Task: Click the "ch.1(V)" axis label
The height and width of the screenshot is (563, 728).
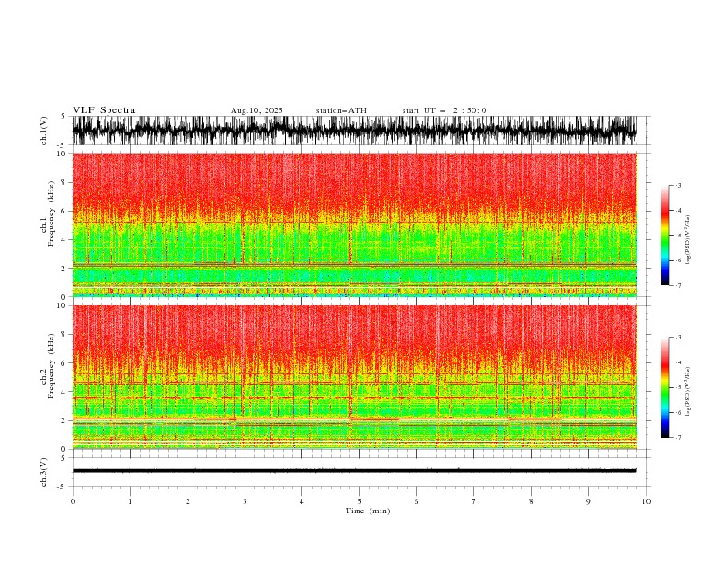Action: pyautogui.click(x=44, y=131)
